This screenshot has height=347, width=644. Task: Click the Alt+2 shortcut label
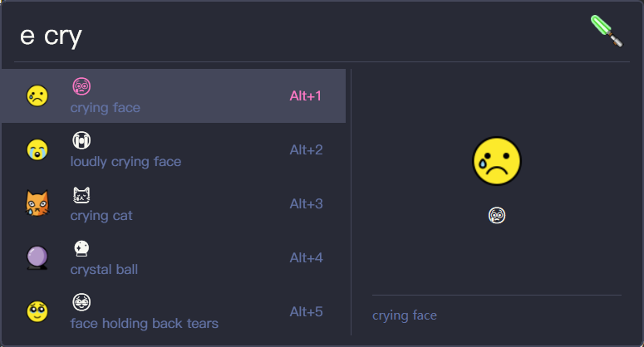(x=306, y=150)
